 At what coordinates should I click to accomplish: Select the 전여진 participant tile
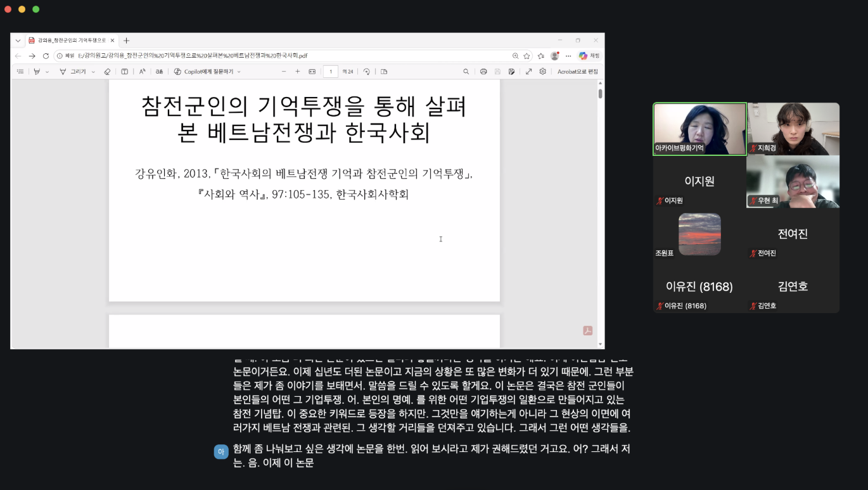(x=793, y=234)
